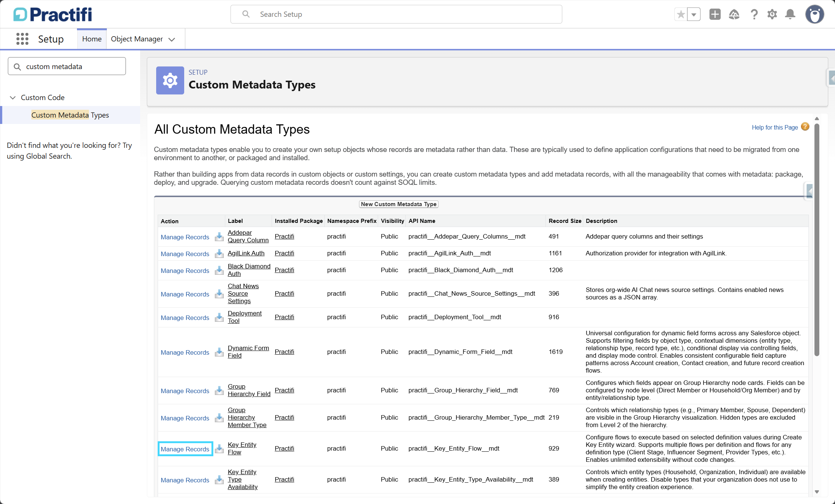Click the Favorites star icon
This screenshot has height=504, width=835.
click(681, 15)
